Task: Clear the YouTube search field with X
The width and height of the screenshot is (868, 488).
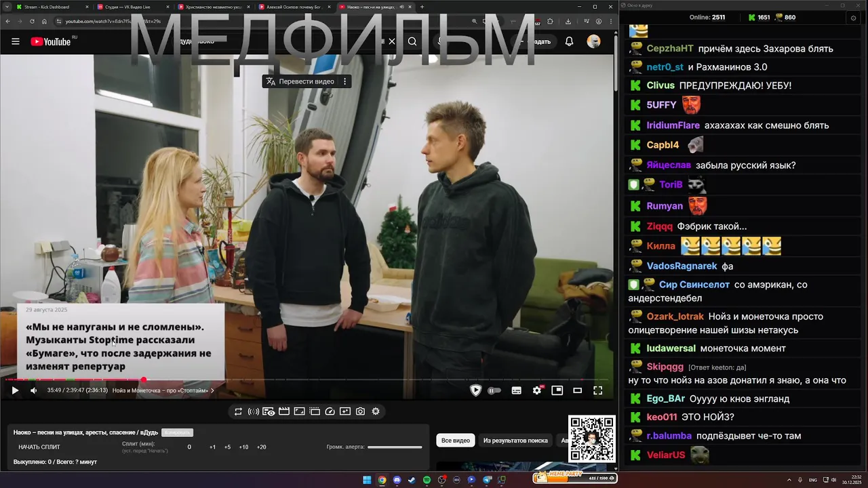Action: pyautogui.click(x=391, y=41)
